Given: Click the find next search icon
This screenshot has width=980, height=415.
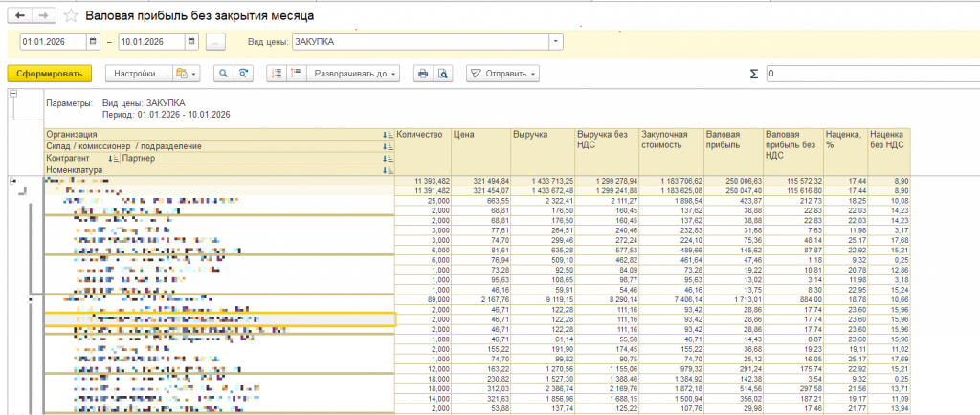Looking at the screenshot, I should pos(245,74).
